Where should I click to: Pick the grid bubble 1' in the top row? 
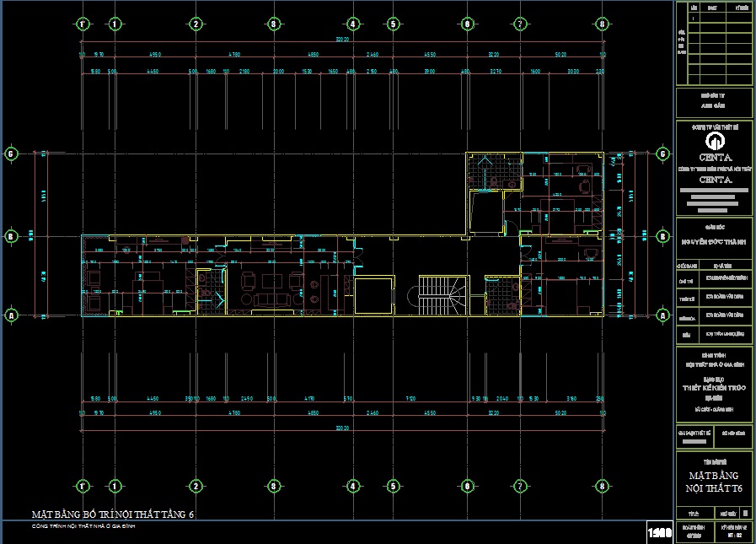coord(83,24)
